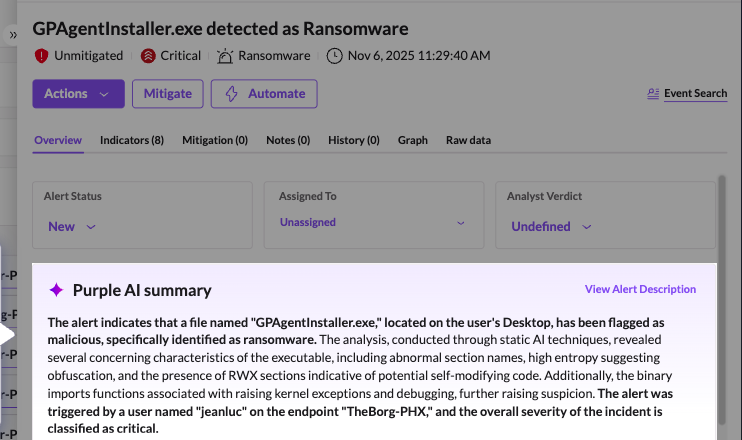
Task: Go to the Raw data tab
Action: 468,141
